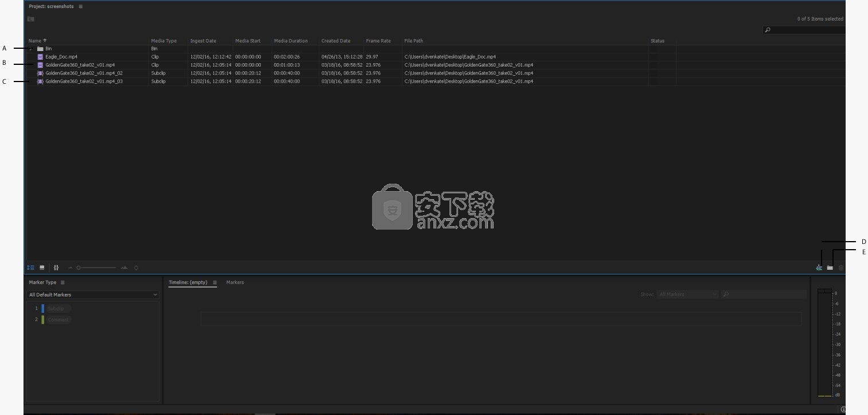Click the 04/26/13, 15:12:28 created date
This screenshot has width=868, height=415.
tap(342, 57)
